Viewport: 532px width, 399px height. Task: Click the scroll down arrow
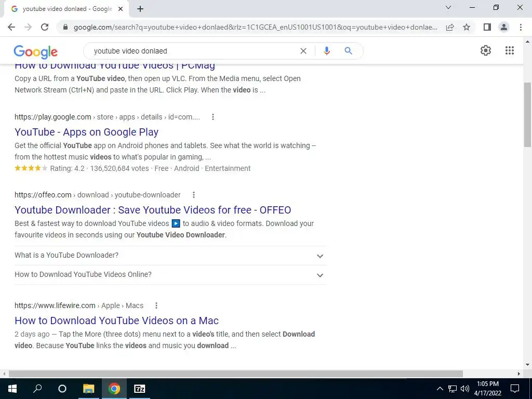pos(527,365)
